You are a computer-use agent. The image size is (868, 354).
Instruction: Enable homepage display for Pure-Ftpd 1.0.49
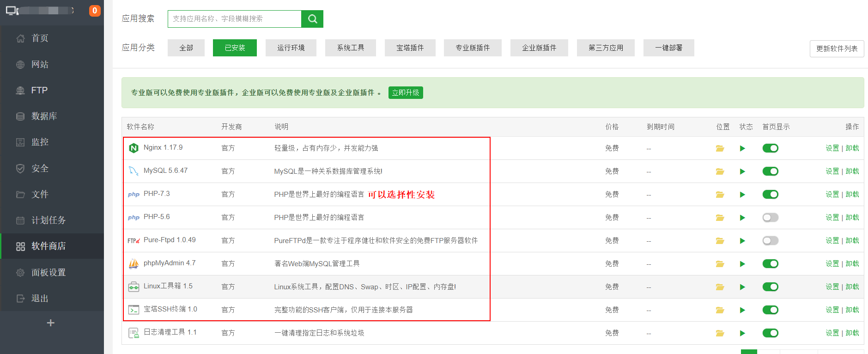coord(771,241)
